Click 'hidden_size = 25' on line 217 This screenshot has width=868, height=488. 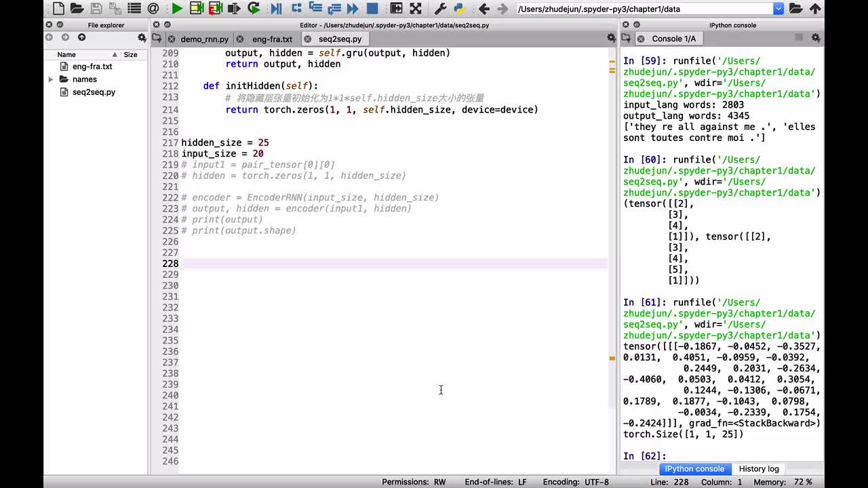[225, 143]
